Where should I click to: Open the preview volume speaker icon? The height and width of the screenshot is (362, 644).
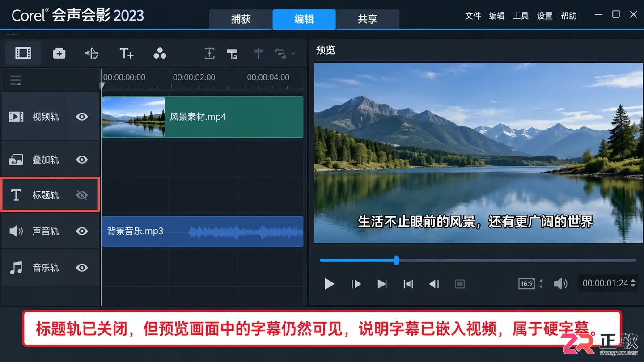[560, 283]
